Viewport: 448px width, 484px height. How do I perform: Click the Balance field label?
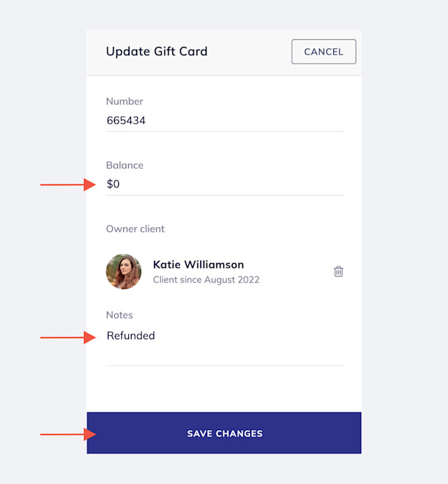[x=125, y=165]
